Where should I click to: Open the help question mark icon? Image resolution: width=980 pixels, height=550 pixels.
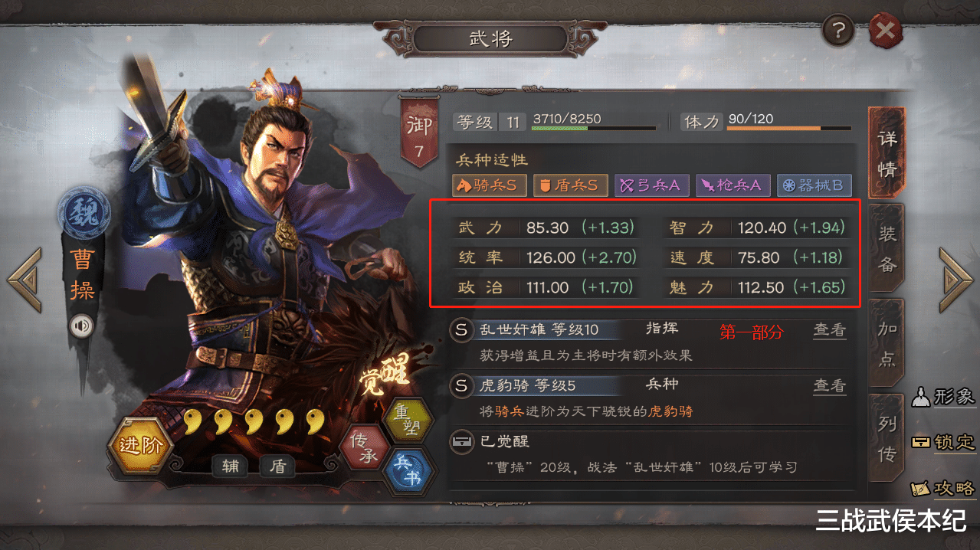839,31
